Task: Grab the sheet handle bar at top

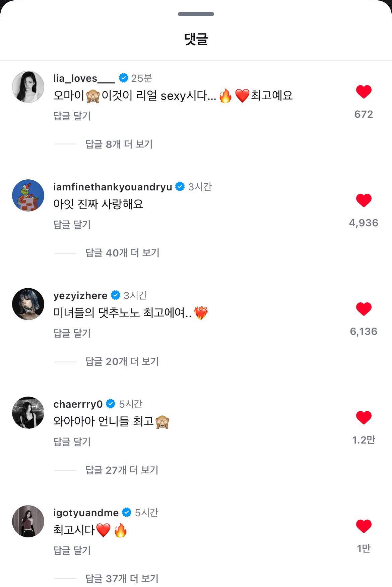Action: click(x=196, y=14)
